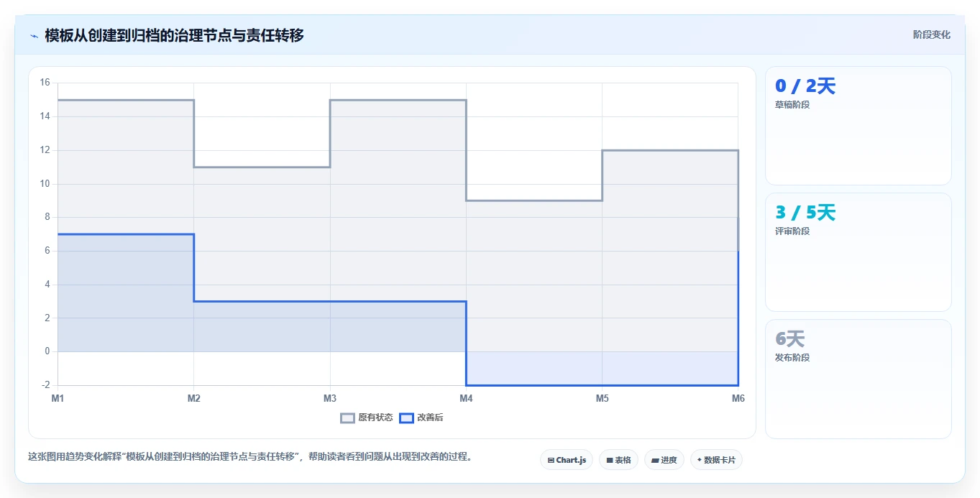Toggle the 原有状态 legend entry
The height and width of the screenshot is (498, 980).
pos(367,418)
